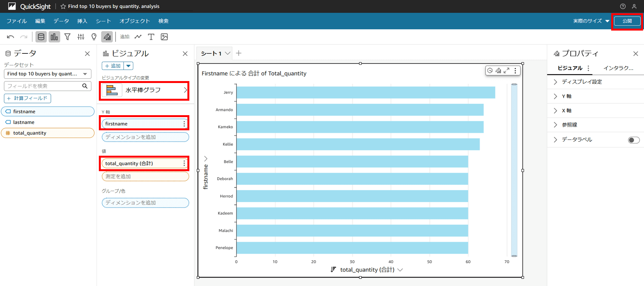Screen dimensions: 644x286
Task: Click the + 追加 visual button
Action: coord(113,66)
